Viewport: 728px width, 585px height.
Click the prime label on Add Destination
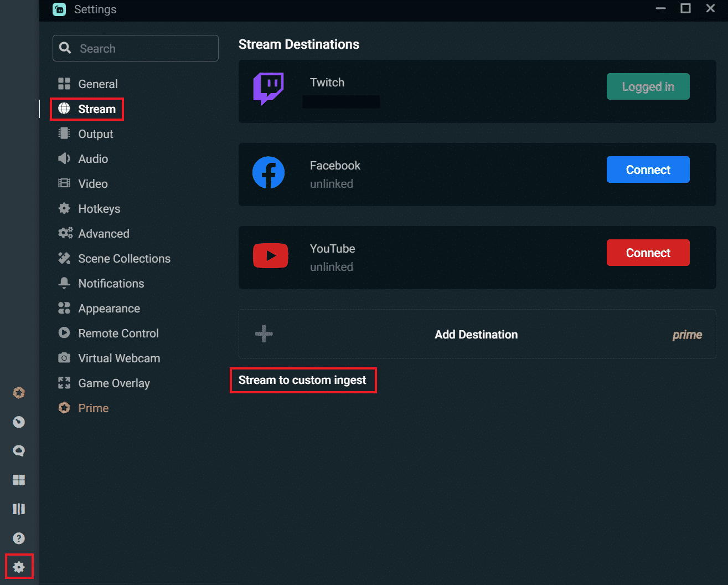click(x=687, y=335)
